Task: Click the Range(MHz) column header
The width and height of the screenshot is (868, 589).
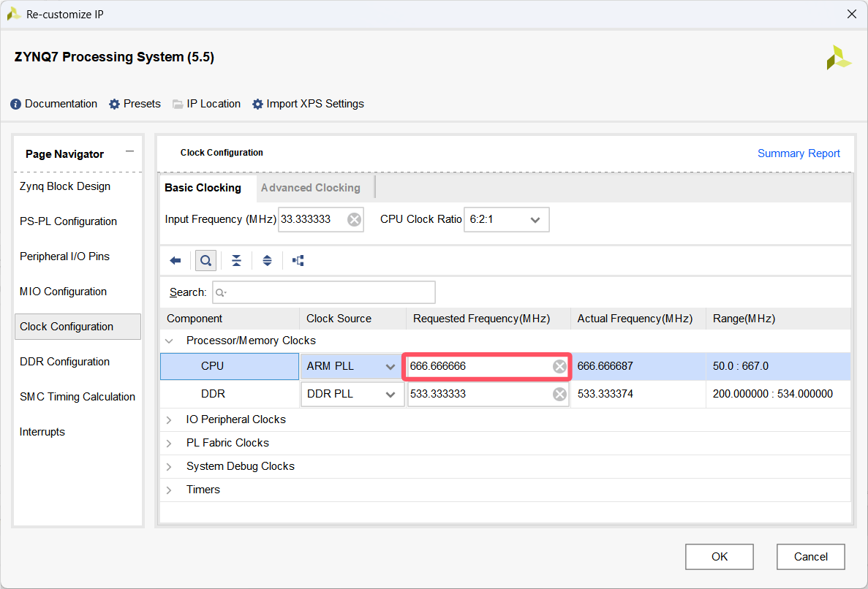Action: 778,319
